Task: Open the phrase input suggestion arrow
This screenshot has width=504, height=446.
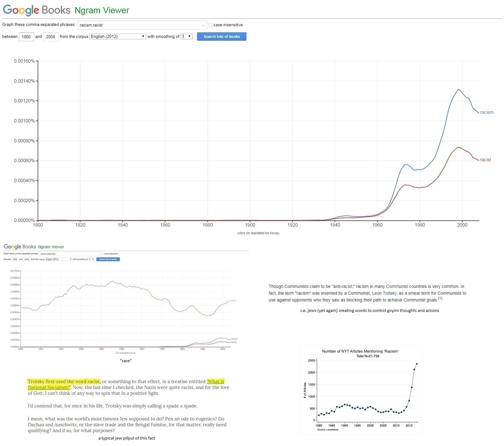Action: coord(203,25)
